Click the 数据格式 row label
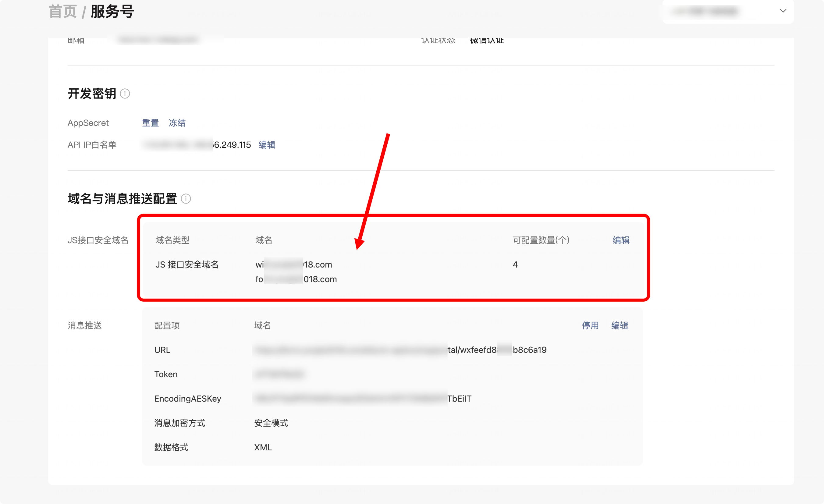Screen dimensions: 824x504 (x=171, y=448)
